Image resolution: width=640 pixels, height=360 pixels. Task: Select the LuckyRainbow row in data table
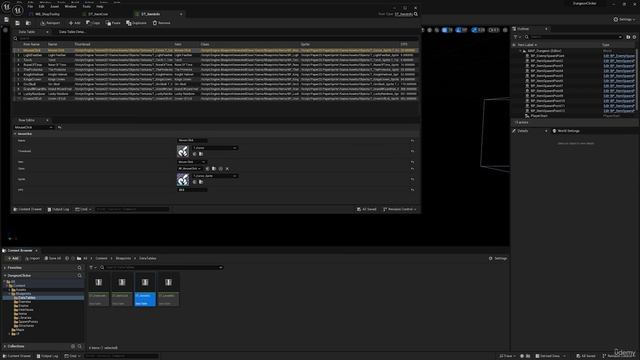(216, 94)
